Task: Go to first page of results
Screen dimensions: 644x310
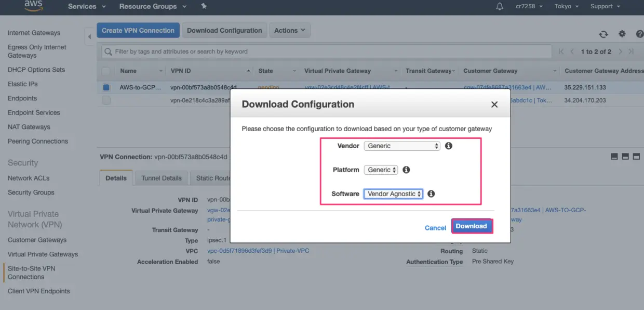Action: [x=561, y=51]
